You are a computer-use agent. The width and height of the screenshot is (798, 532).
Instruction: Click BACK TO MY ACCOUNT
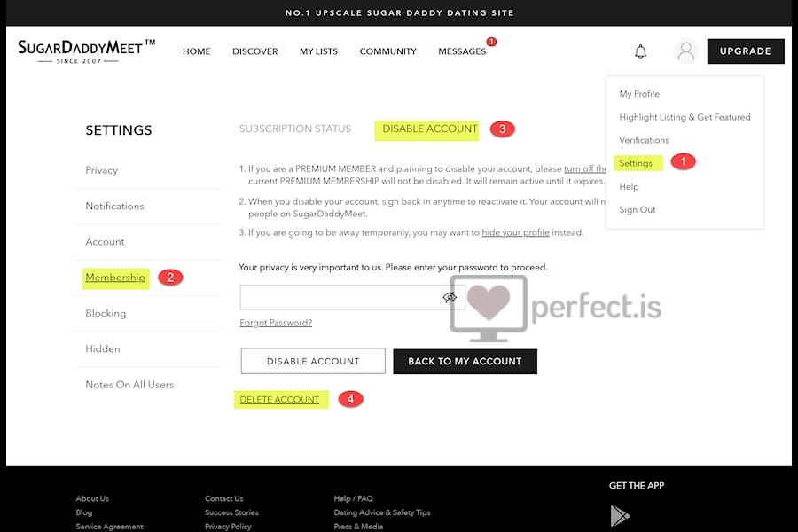(465, 361)
